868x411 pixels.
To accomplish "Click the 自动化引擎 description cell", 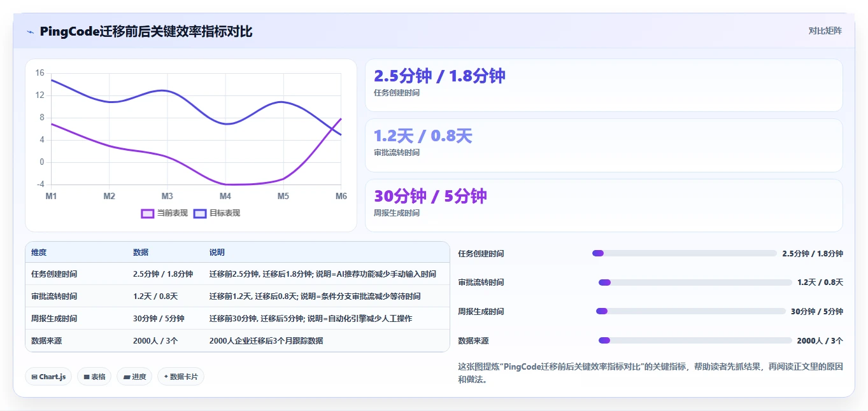I will (311, 319).
